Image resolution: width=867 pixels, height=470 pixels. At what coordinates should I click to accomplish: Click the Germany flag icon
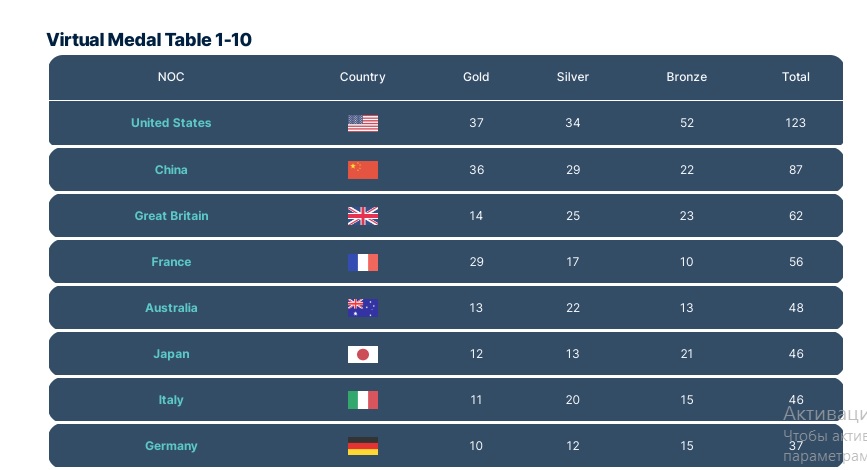point(362,446)
